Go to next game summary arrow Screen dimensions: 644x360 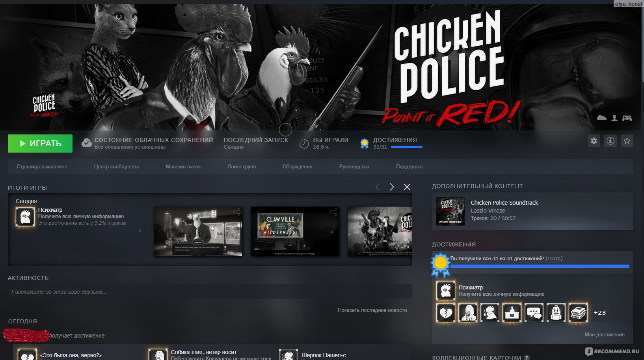click(x=392, y=187)
